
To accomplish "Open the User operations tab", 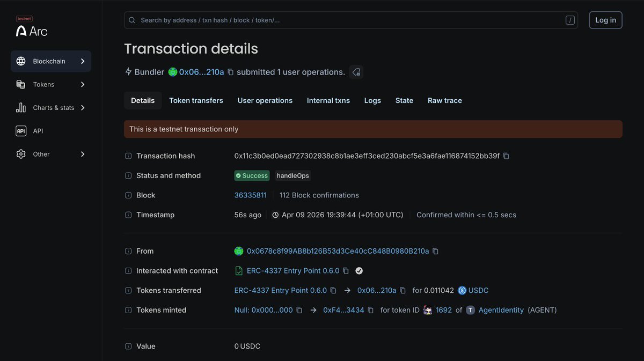I will (x=265, y=100).
